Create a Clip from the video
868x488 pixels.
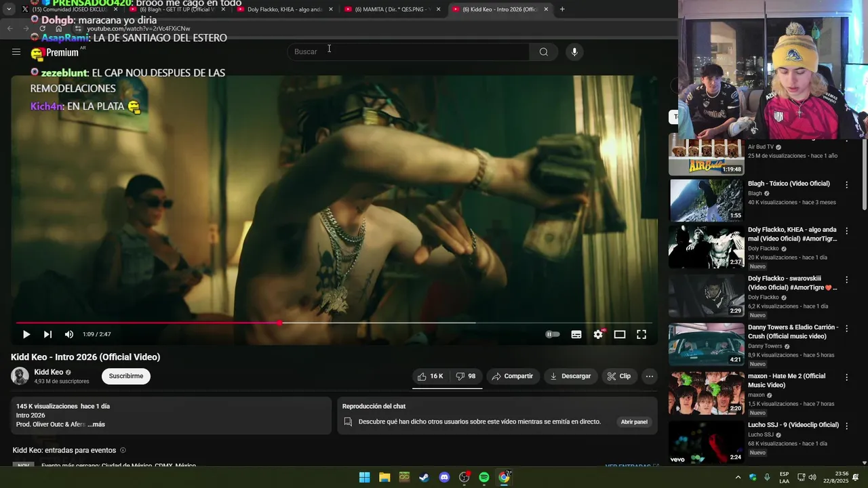(619, 376)
